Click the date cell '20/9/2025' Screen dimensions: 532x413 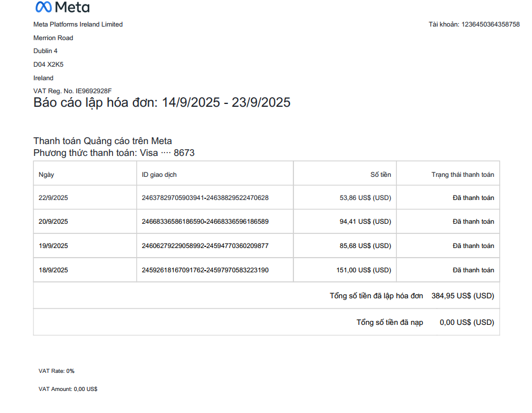[53, 221]
